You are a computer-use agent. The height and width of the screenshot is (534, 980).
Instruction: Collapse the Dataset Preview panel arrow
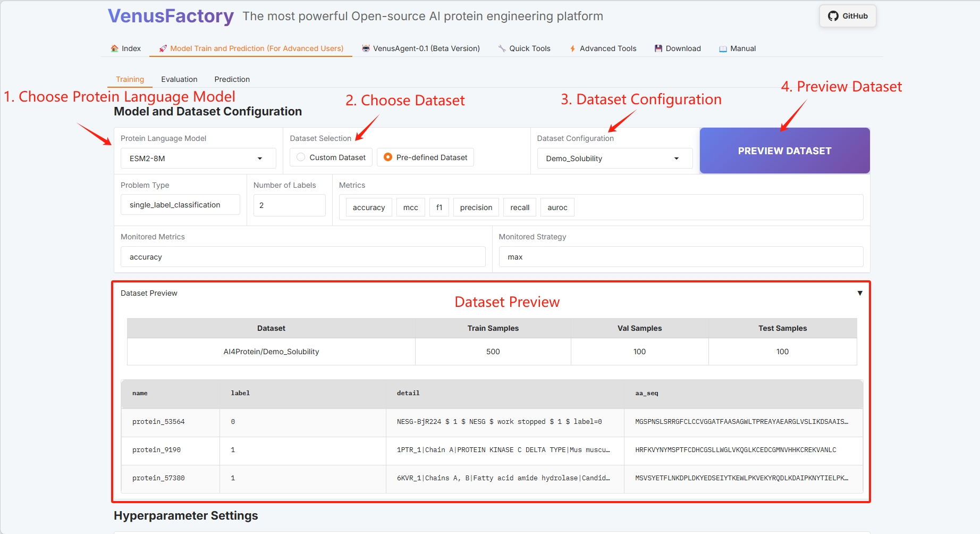click(x=859, y=293)
